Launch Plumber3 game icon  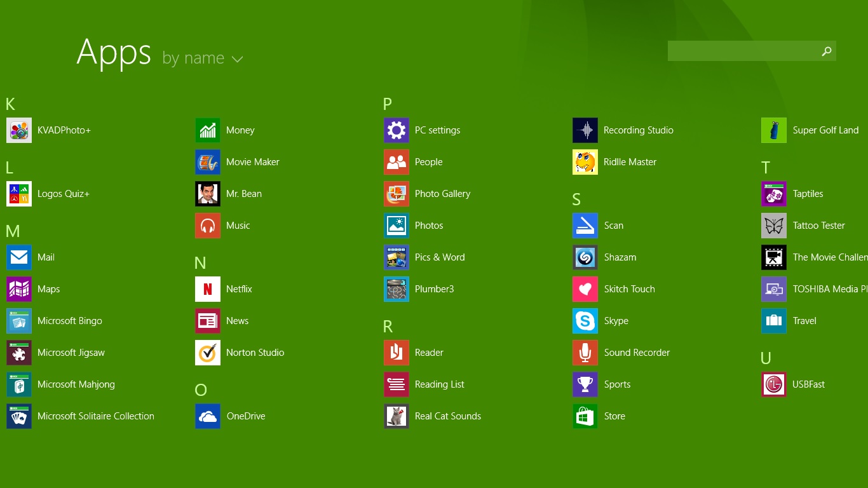[397, 289]
